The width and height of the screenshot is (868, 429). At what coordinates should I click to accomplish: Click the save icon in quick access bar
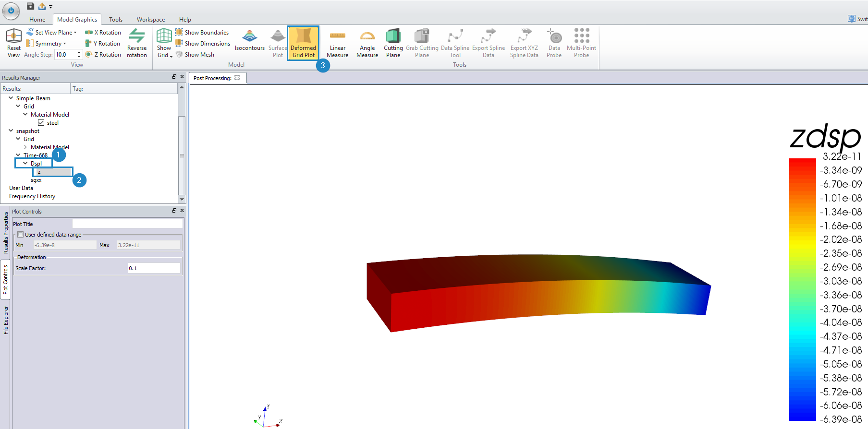coord(30,6)
